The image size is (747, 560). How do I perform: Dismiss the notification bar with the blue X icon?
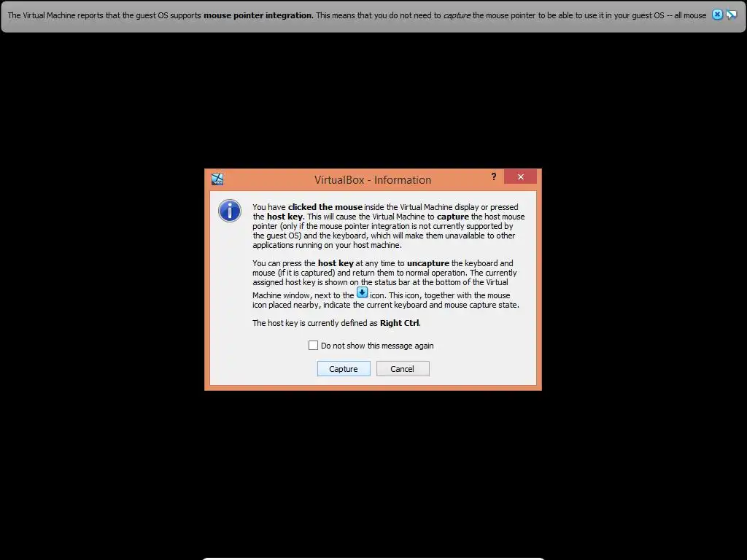[717, 15]
